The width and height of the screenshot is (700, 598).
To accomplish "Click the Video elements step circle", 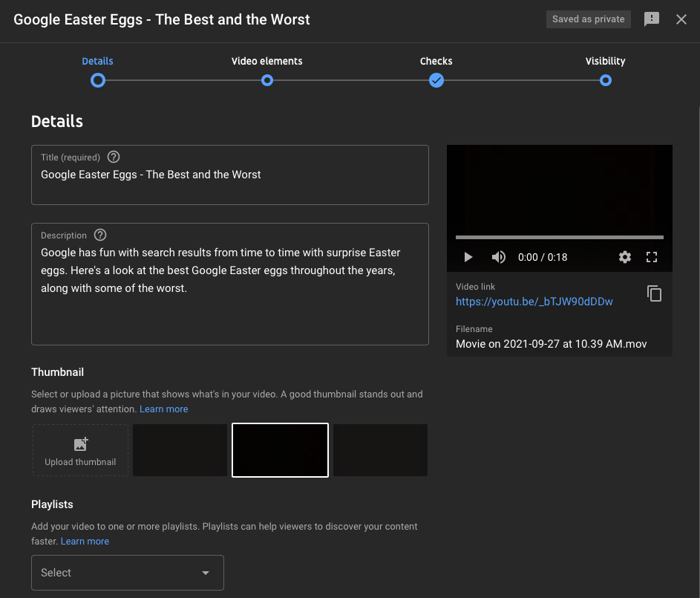I will [x=267, y=80].
